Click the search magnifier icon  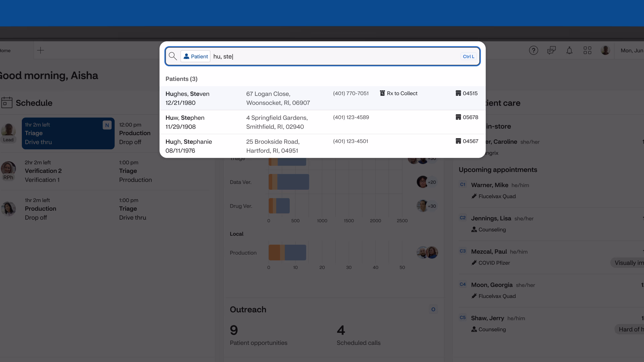(x=173, y=56)
